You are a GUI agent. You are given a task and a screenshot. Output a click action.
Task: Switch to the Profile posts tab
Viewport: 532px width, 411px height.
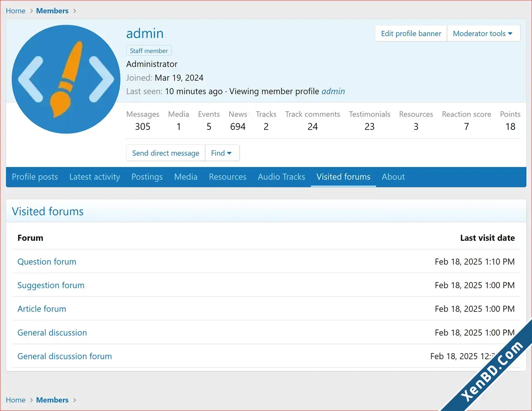coord(35,177)
